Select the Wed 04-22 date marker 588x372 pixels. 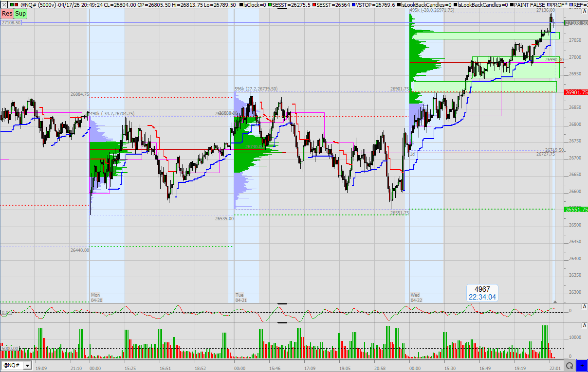(x=415, y=298)
